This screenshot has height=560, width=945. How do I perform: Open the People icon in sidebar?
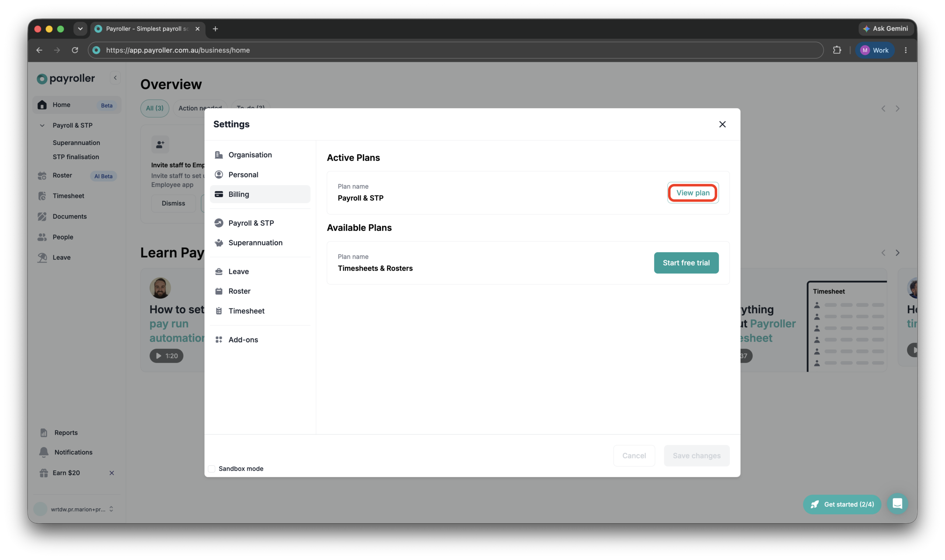pos(42,237)
